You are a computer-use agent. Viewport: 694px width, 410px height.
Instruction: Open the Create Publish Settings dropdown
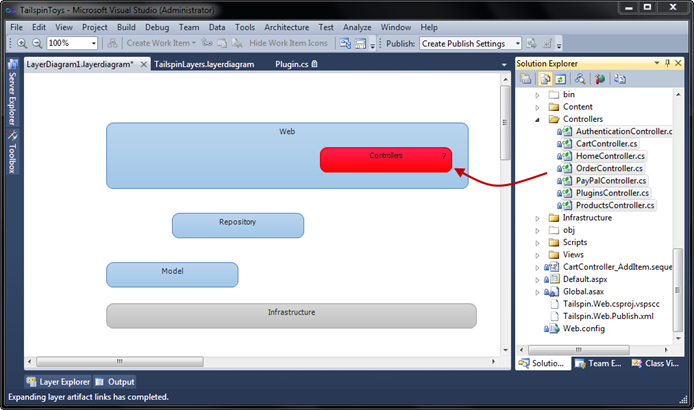pyautogui.click(x=517, y=43)
